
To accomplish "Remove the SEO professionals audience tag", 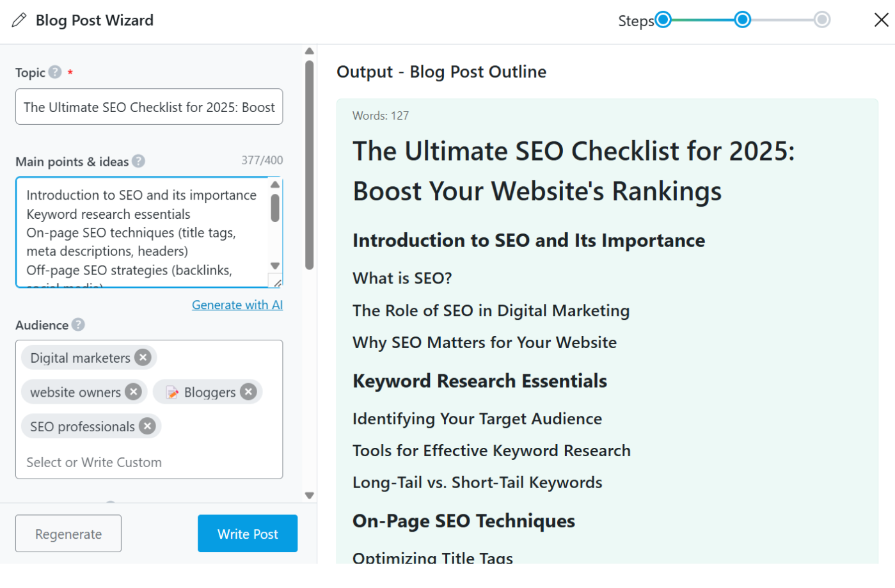I will click(x=148, y=426).
